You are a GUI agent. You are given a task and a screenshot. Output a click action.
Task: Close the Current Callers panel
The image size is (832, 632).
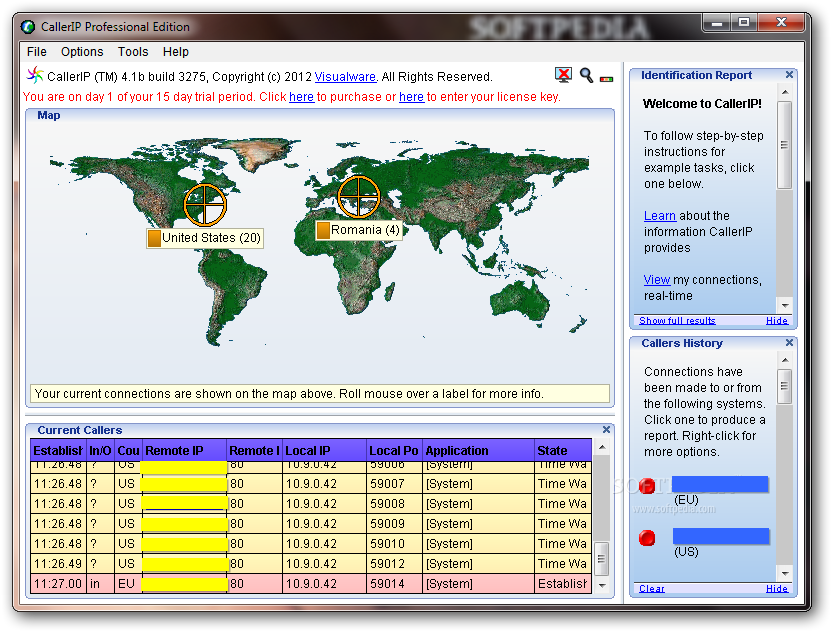tap(606, 429)
